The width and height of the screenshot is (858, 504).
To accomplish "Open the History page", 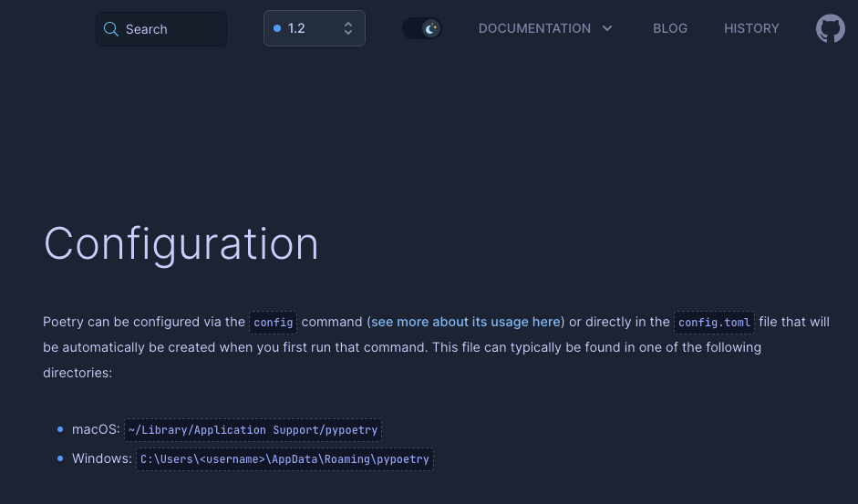I will pos(751,28).
